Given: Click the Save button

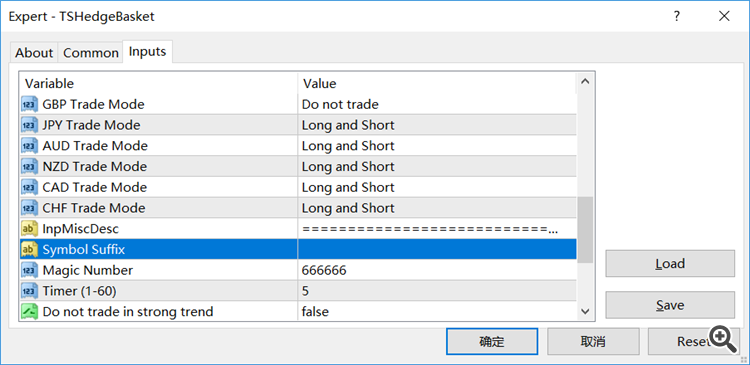Looking at the screenshot, I should (670, 305).
